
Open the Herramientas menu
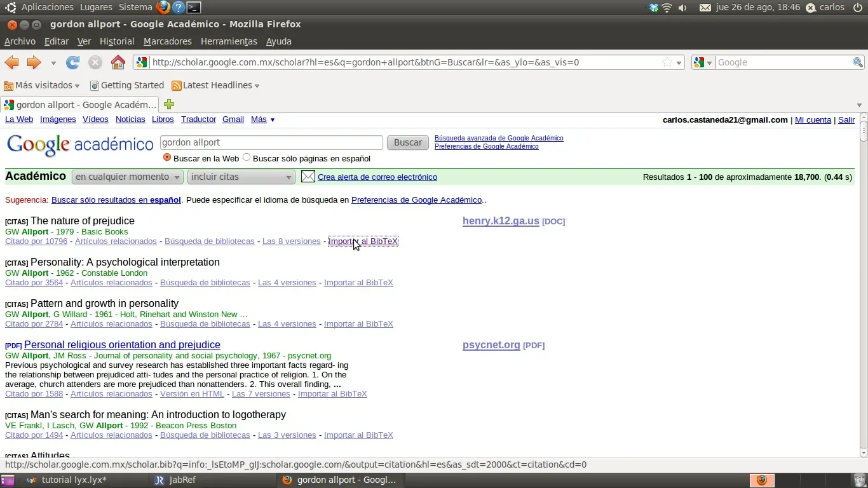click(229, 41)
